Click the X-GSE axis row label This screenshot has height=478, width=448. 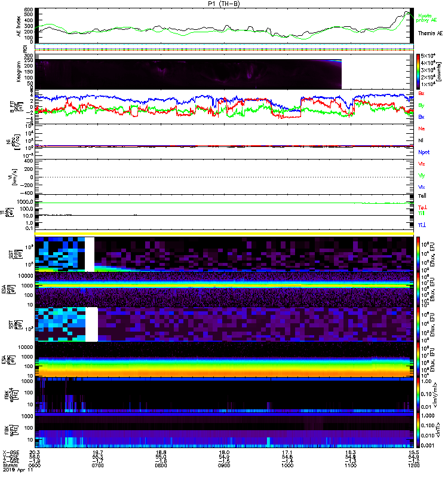(x=10, y=452)
